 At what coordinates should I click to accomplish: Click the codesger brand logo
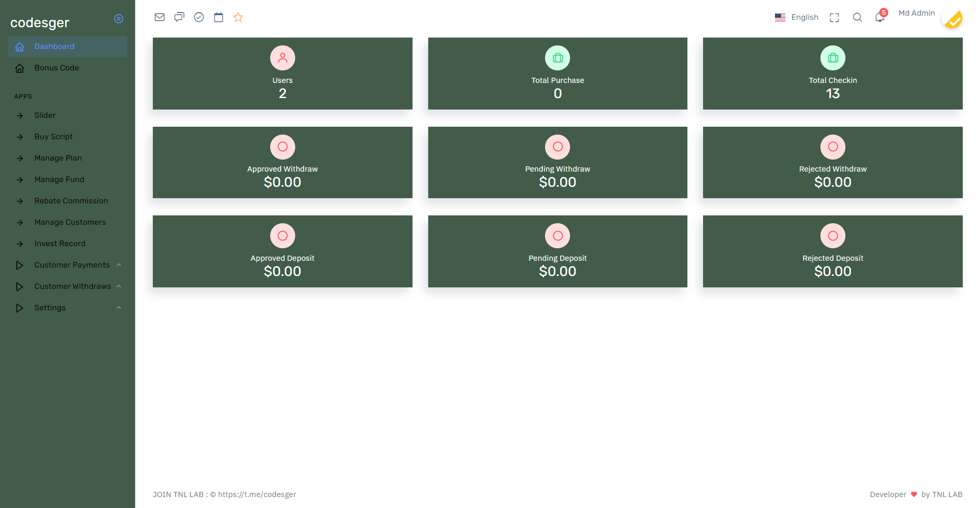click(40, 22)
